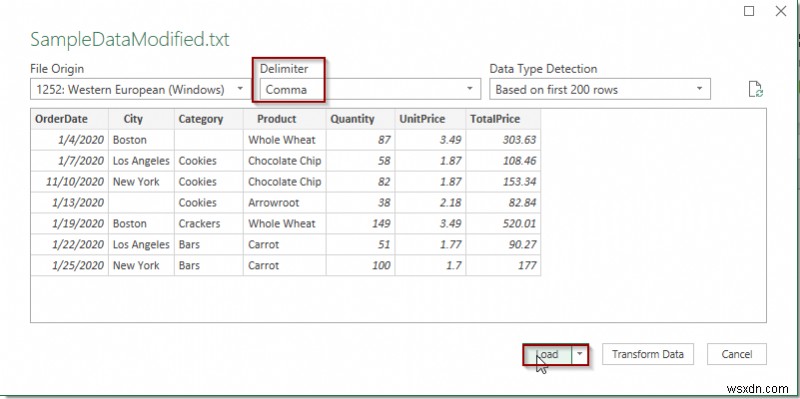Open the File Origin dropdown
The width and height of the screenshot is (800, 399).
coord(139,90)
